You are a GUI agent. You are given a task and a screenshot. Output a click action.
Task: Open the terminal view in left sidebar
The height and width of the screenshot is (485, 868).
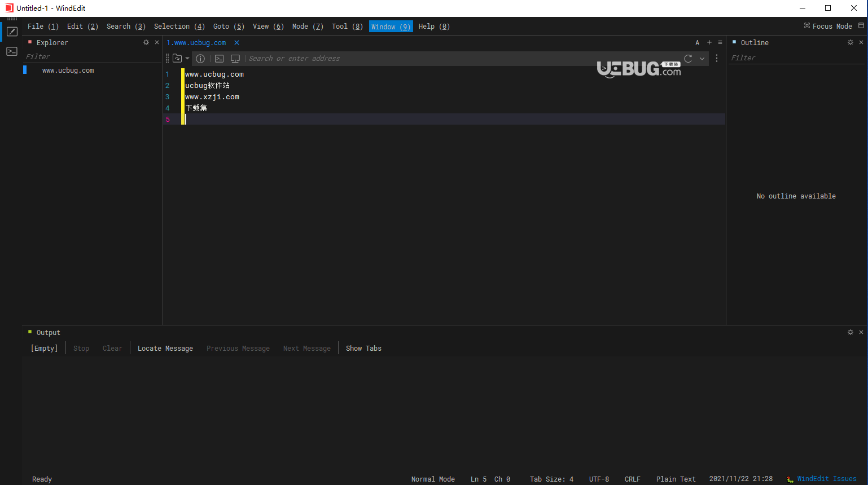pyautogui.click(x=12, y=51)
